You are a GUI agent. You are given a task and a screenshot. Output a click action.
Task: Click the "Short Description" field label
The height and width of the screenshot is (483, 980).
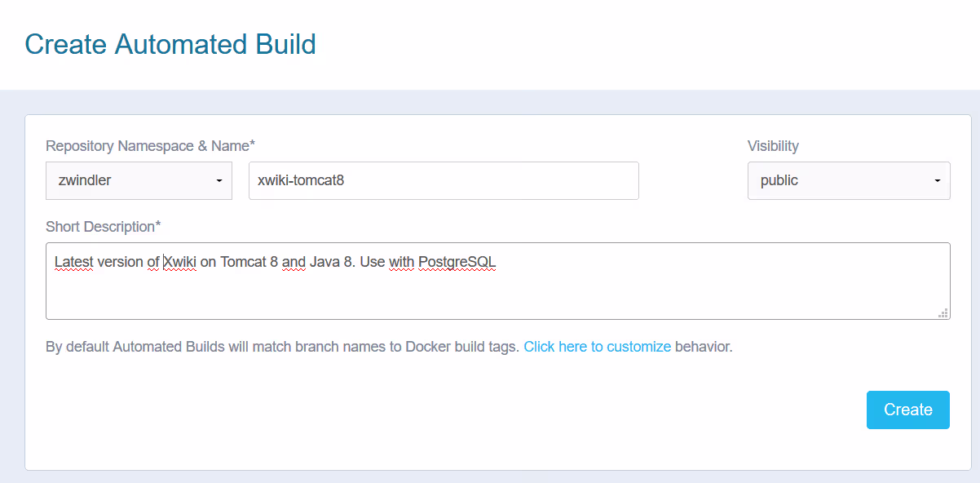(x=103, y=226)
